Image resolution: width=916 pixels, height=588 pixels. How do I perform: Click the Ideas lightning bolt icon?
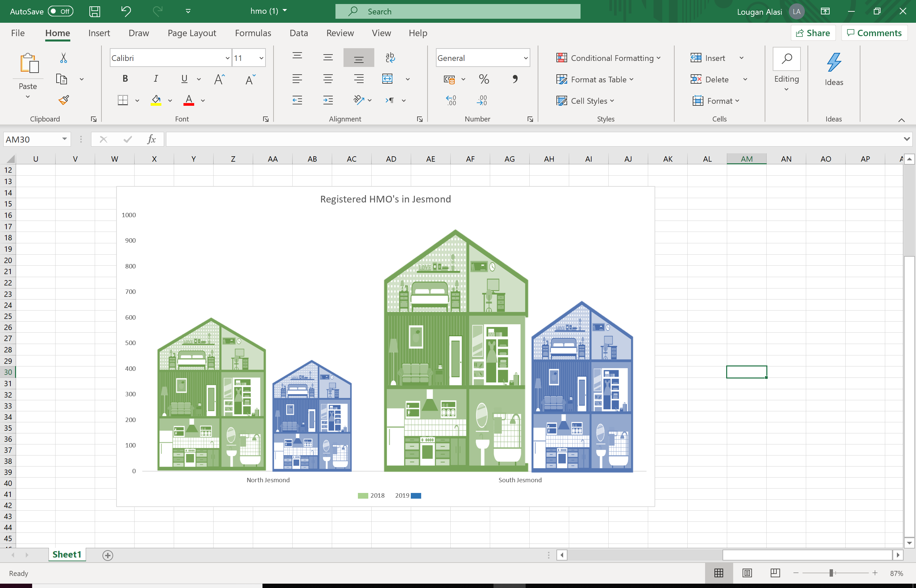click(834, 63)
